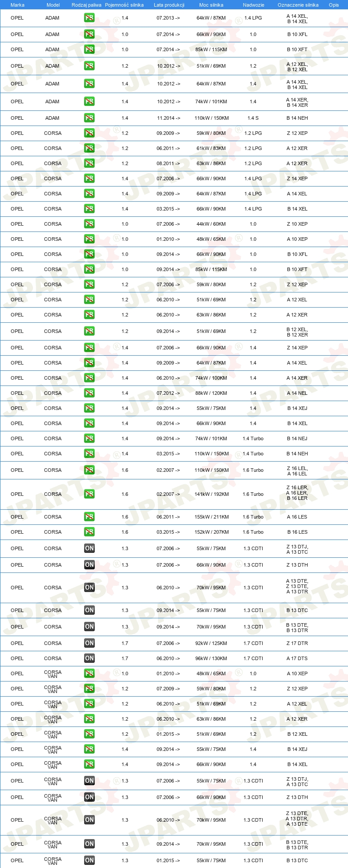The height and width of the screenshot is (868, 348).
Task: Select the 141kW / 192KM power cell
Action: (211, 494)
